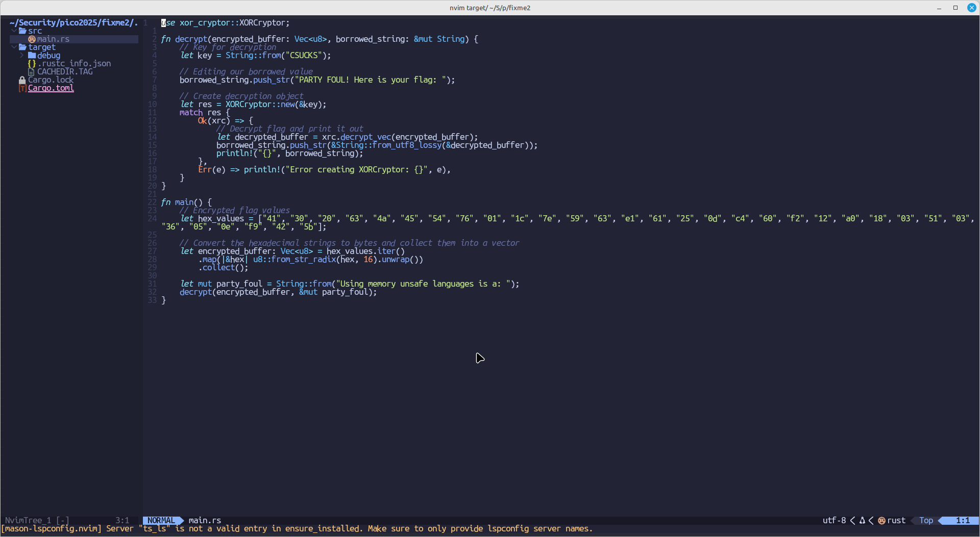This screenshot has width=980, height=537.
Task: Click the main.rs filename in status line
Action: (205, 521)
